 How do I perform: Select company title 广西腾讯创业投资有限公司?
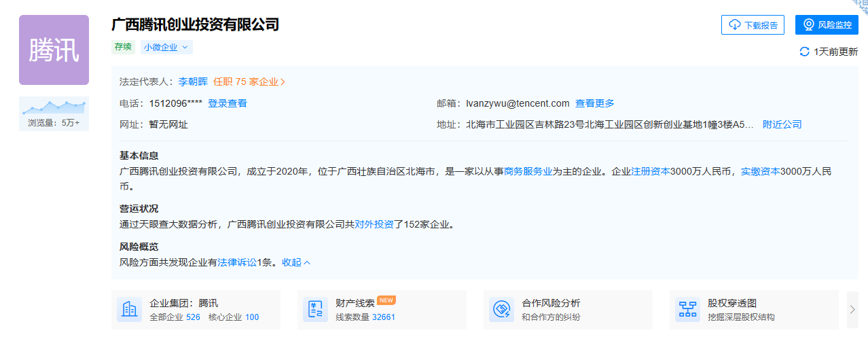click(x=196, y=24)
